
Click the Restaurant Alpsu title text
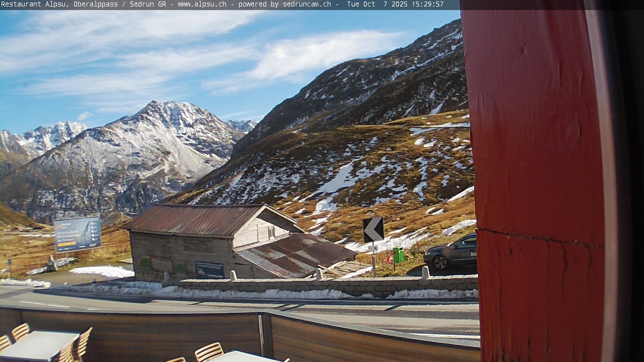[34, 5]
